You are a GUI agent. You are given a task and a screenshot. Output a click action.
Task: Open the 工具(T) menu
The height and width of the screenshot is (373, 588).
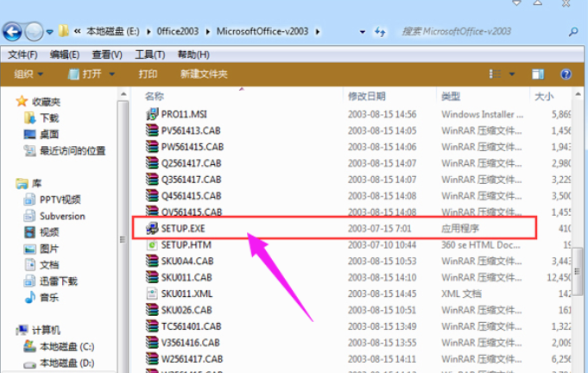pyautogui.click(x=149, y=54)
